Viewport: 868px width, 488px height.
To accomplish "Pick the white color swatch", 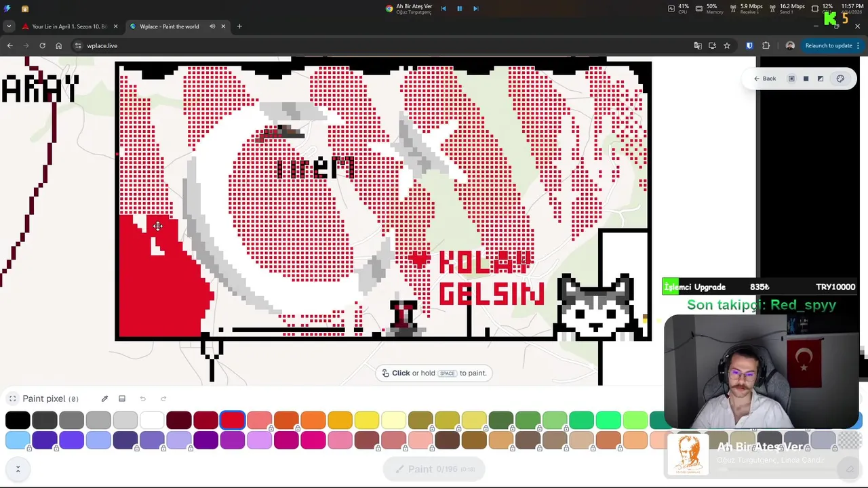I will 152,420.
